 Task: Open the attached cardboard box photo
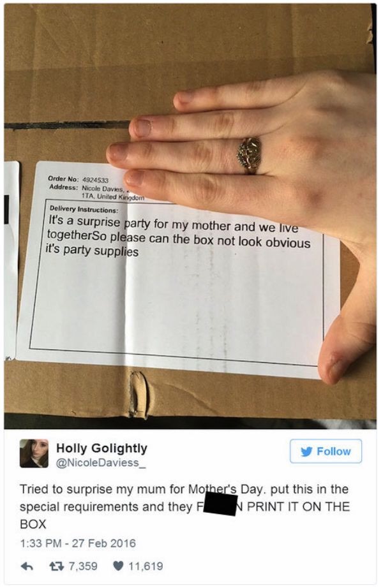coord(190,216)
